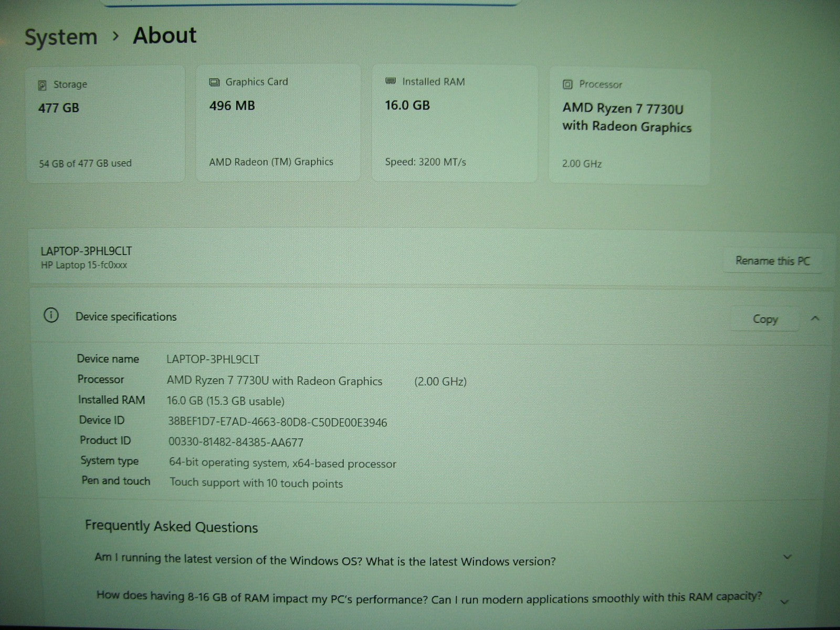
Task: Click the Processor chip icon
Action: pyautogui.click(x=568, y=85)
